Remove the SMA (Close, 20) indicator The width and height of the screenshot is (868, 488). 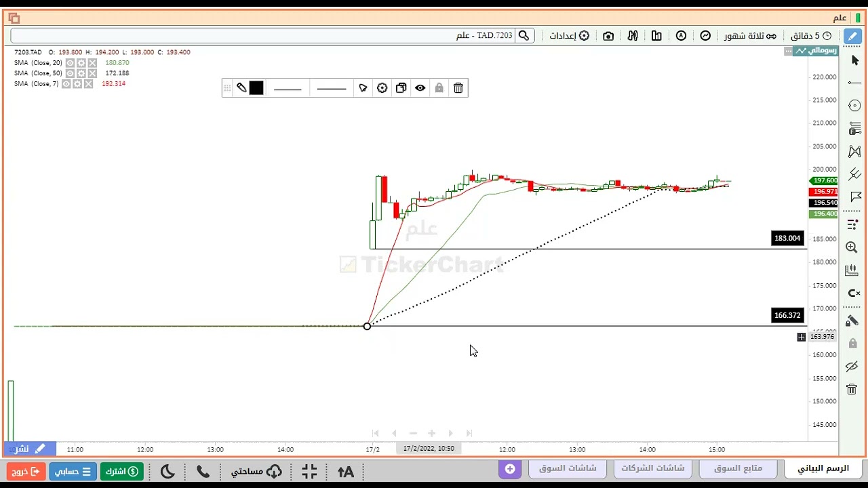92,63
